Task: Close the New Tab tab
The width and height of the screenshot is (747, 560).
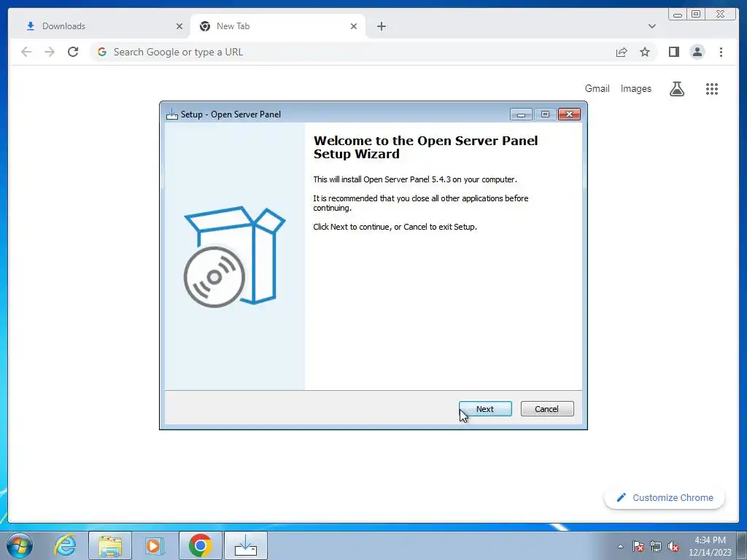Action: click(x=354, y=26)
